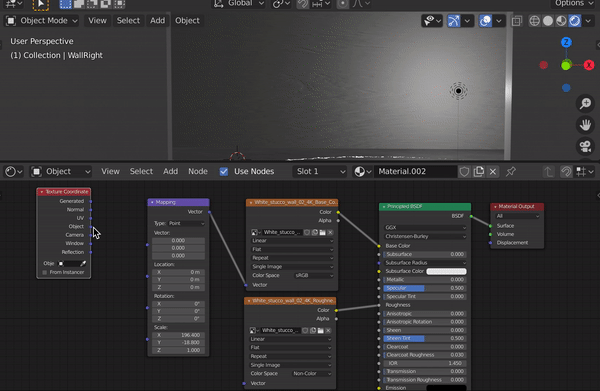Edit Mapping Scale X value 196.400
Image resolution: width=600 pixels, height=391 pixels.
click(x=178, y=335)
